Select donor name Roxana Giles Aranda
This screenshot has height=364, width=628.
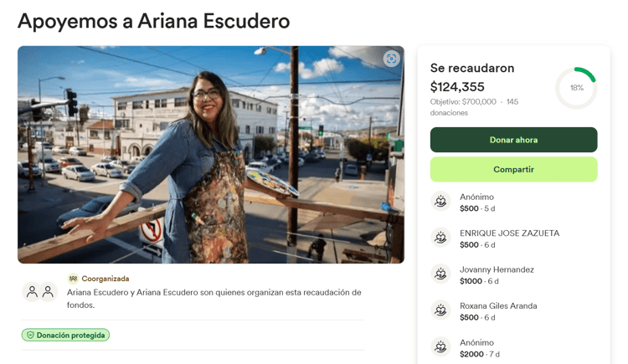498,306
